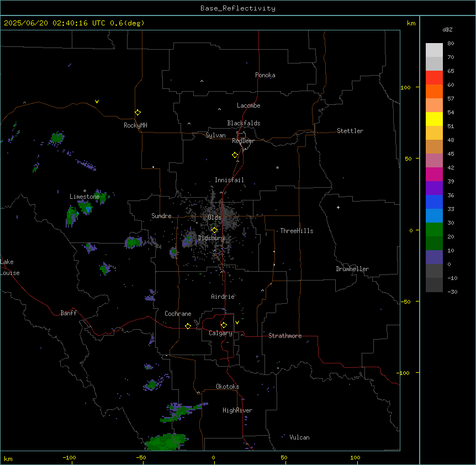Click the yellow diamond marker under Cochrane
The width and height of the screenshot is (476, 465).
click(x=188, y=326)
